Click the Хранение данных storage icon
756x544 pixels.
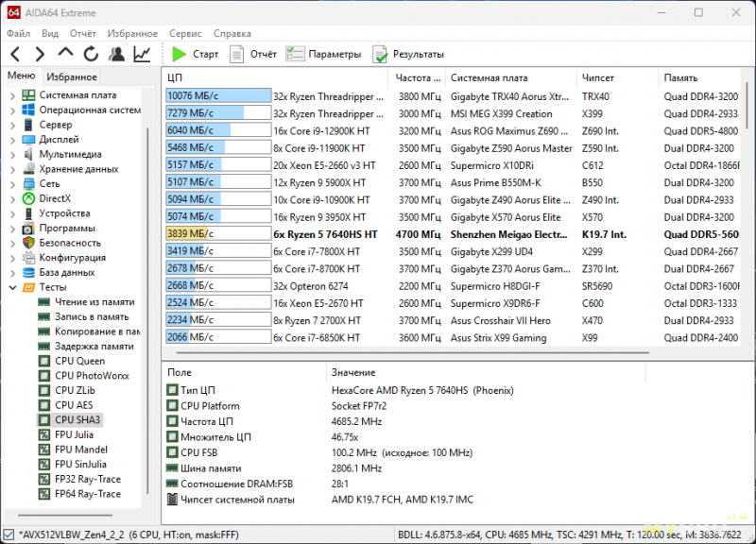[29, 169]
